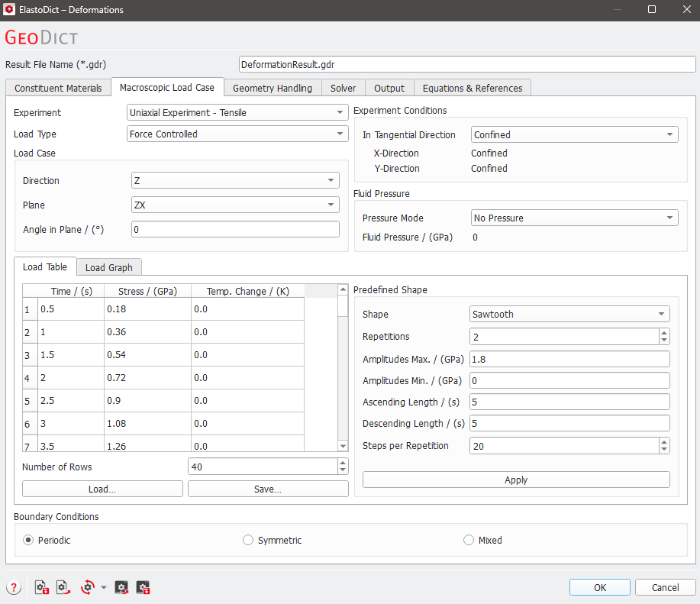Open the Direction dropdown
The image size is (700, 604).
click(x=235, y=180)
